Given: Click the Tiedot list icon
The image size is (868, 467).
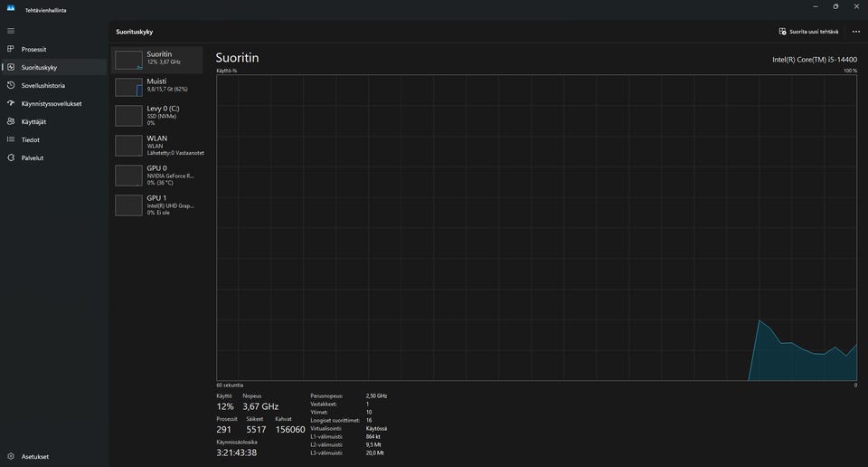Looking at the screenshot, I should [11, 139].
